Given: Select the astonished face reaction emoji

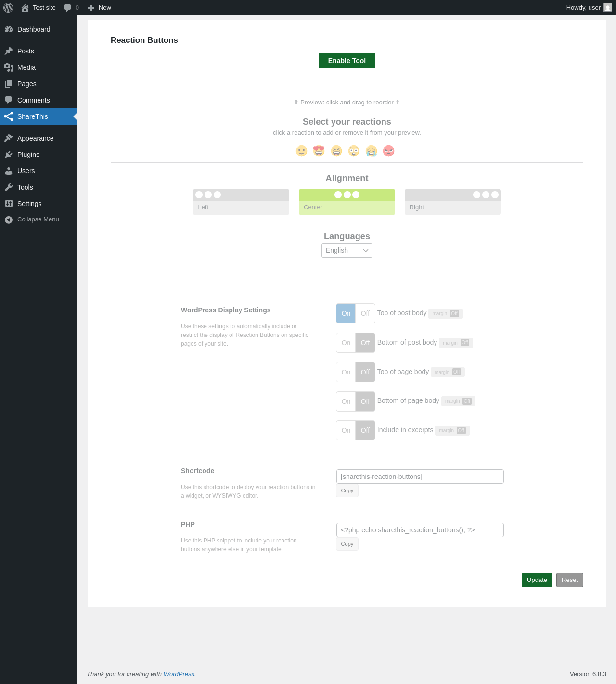Looking at the screenshot, I should coord(354,151).
